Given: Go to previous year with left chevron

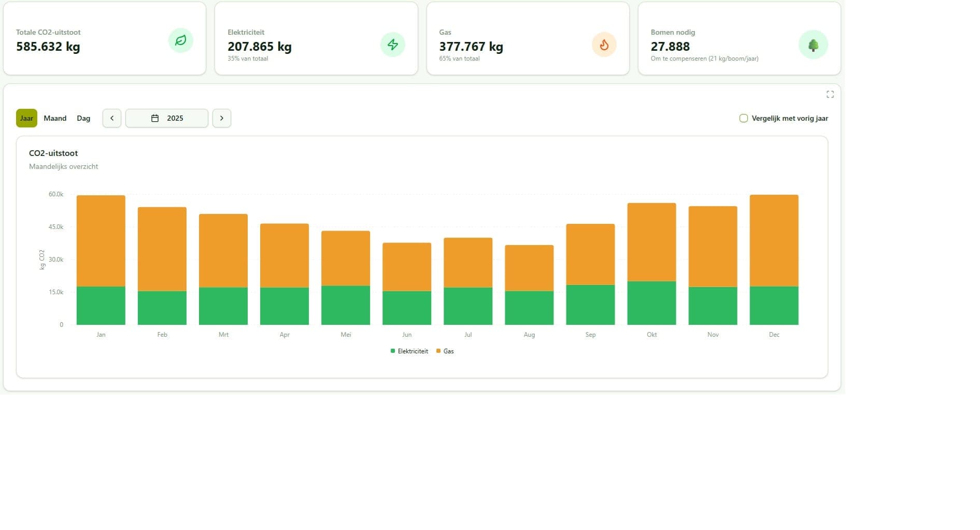Looking at the screenshot, I should click(x=112, y=118).
